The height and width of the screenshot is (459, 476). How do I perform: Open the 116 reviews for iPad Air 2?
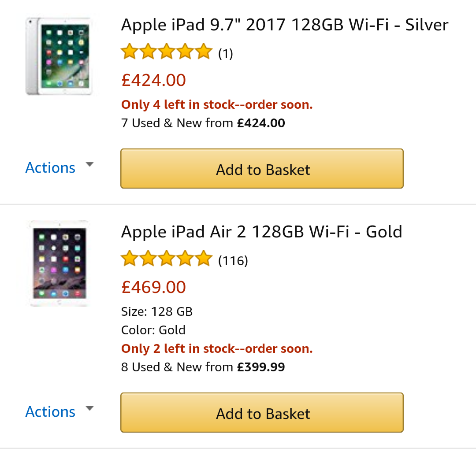pyautogui.click(x=233, y=261)
